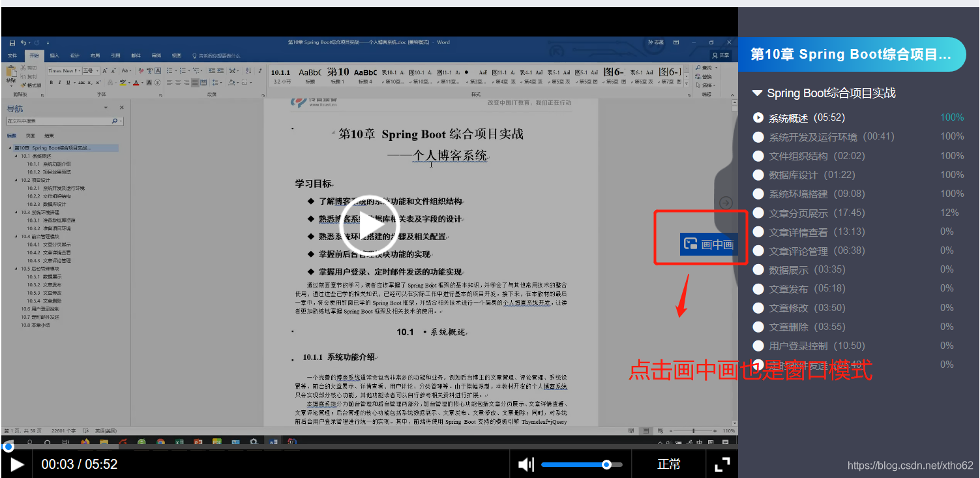The width and height of the screenshot is (980, 478).
Task: Click the bullet list icon
Action: [169, 70]
